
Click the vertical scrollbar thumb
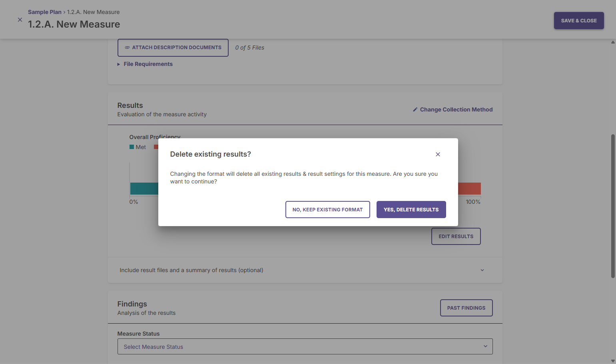tap(613, 206)
